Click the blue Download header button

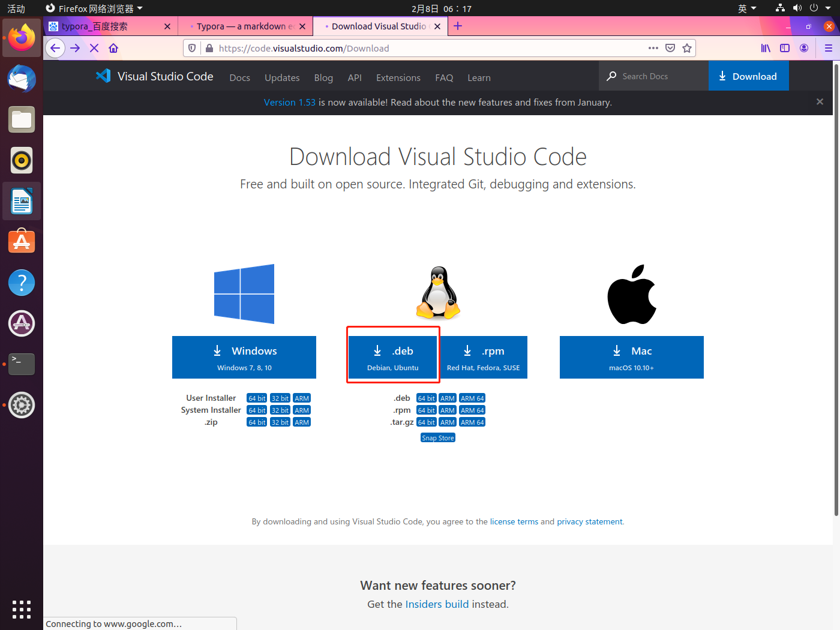click(748, 76)
